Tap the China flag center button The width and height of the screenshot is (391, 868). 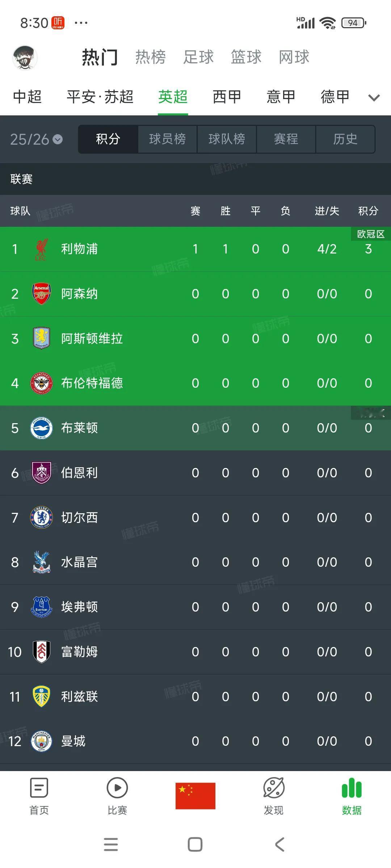tap(195, 796)
